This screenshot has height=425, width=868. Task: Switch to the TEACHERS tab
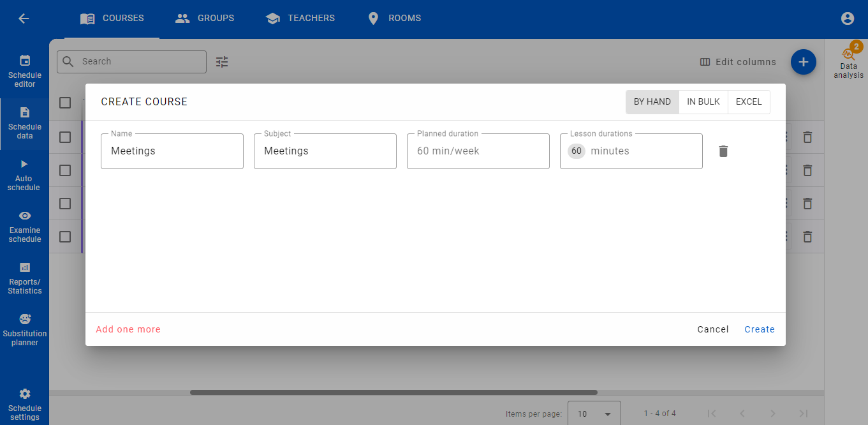[x=300, y=19]
